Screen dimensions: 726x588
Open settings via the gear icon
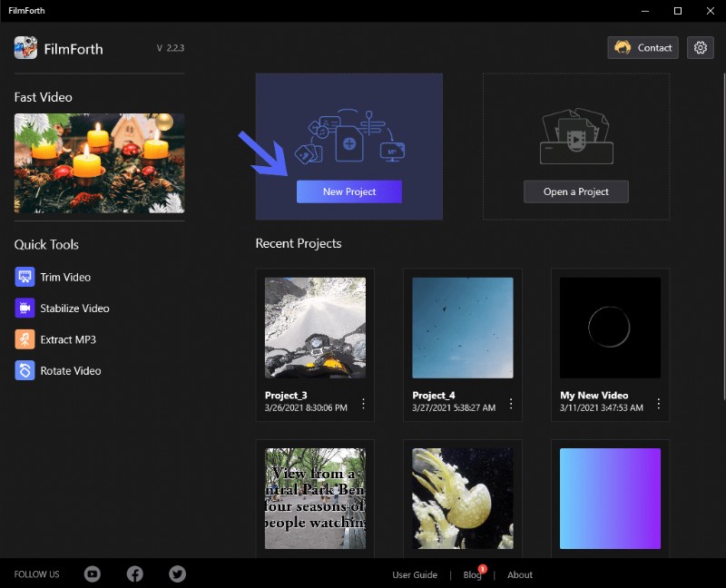pos(700,48)
